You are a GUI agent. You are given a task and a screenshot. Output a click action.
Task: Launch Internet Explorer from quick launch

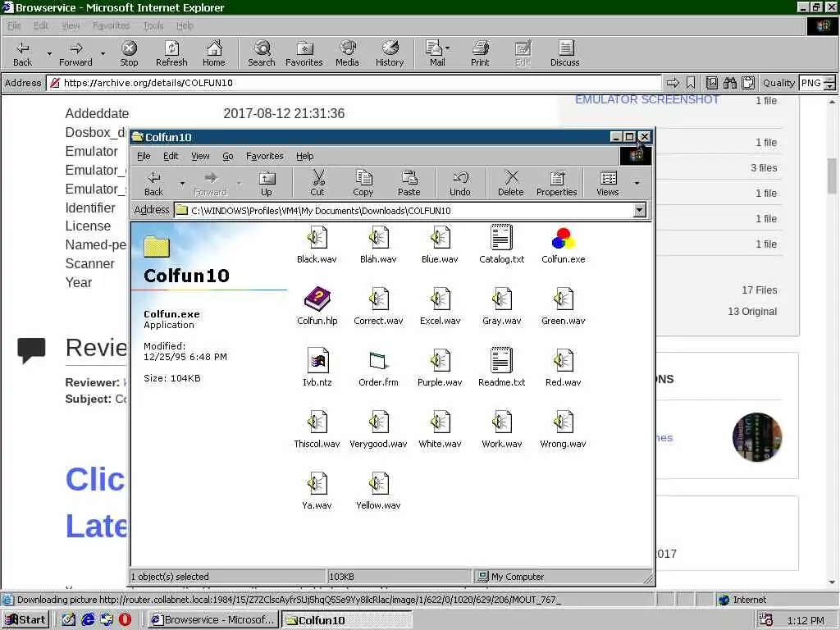pos(88,619)
